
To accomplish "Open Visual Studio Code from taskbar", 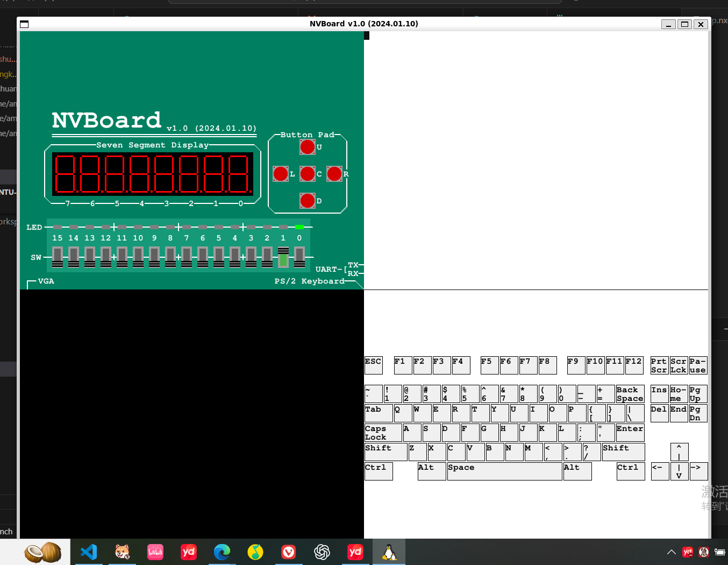I will [89, 552].
